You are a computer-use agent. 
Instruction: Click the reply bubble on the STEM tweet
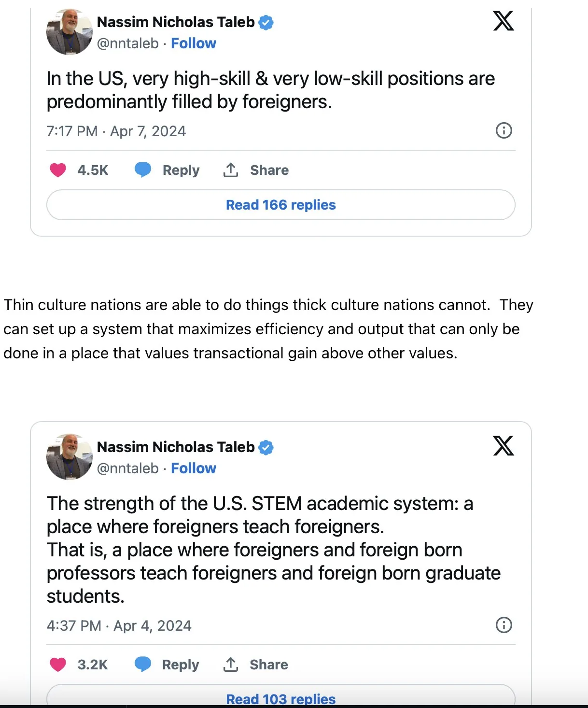coord(143,665)
